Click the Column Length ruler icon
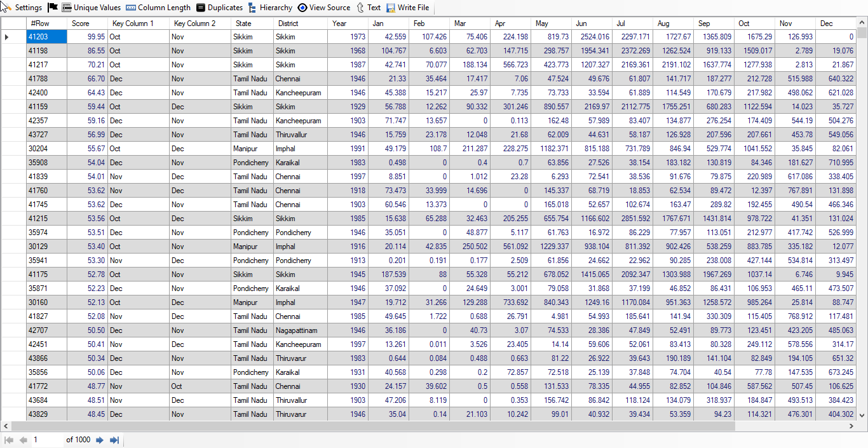This screenshot has height=448, width=868. tap(131, 8)
